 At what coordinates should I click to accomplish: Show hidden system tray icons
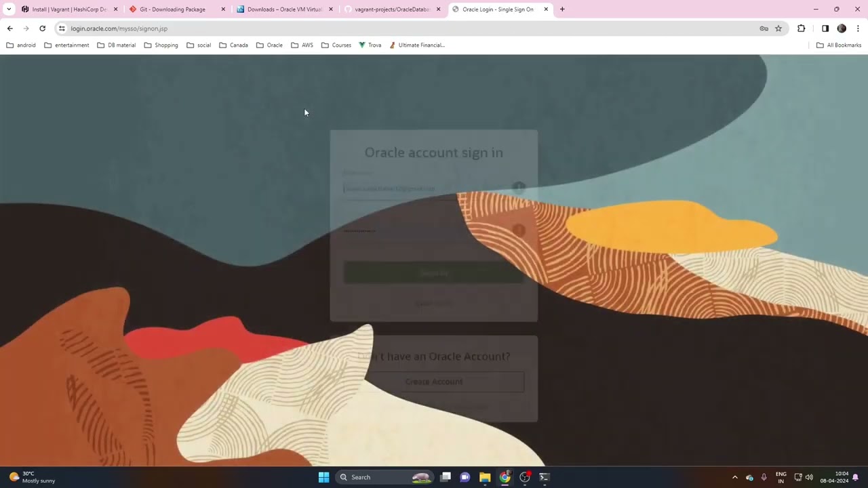pyautogui.click(x=734, y=477)
